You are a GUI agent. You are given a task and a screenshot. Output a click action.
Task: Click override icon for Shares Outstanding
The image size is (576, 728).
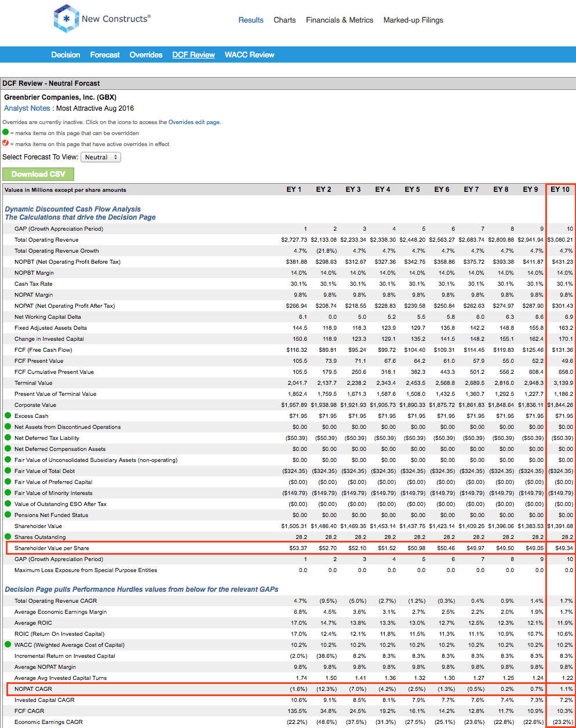pyautogui.click(x=8, y=537)
